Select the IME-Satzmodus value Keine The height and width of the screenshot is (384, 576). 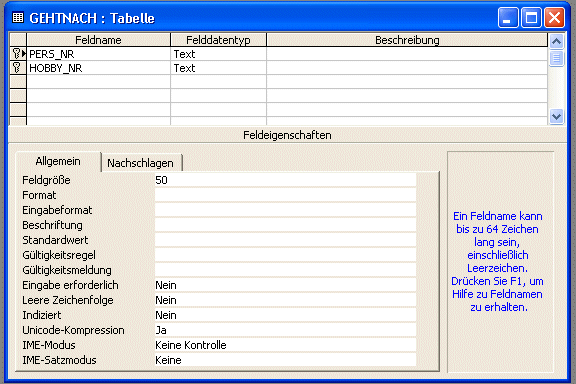(x=285, y=360)
